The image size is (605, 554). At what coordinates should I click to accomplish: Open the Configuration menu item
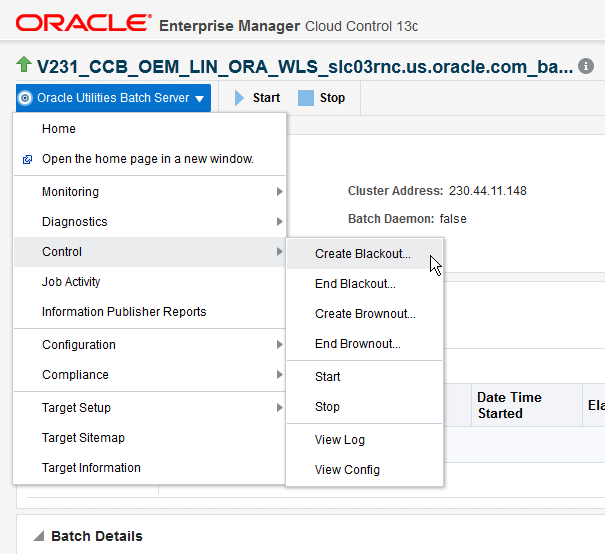click(150, 345)
